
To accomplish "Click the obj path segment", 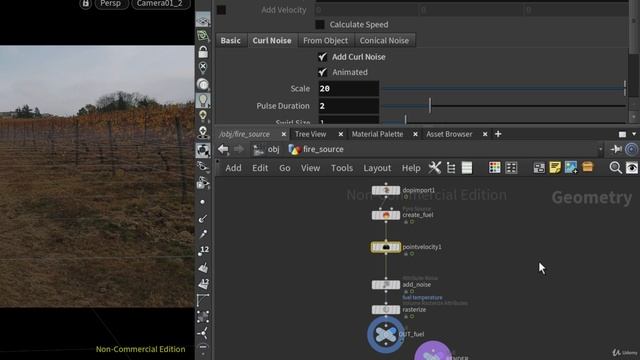I will 267,149.
